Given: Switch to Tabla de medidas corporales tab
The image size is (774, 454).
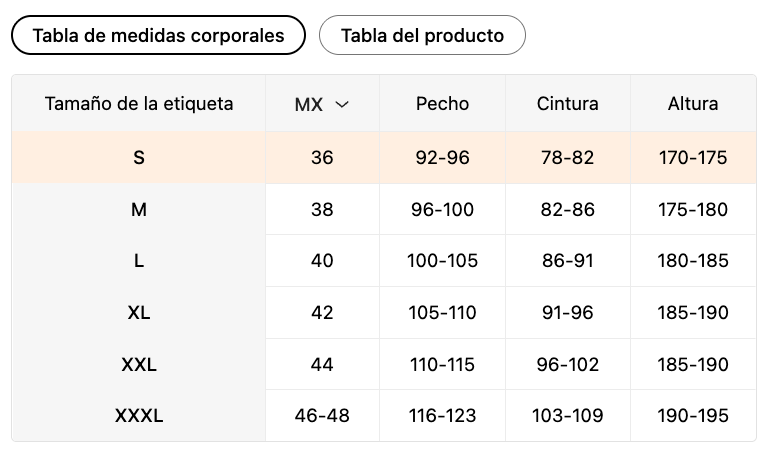Looking at the screenshot, I should pos(158,36).
